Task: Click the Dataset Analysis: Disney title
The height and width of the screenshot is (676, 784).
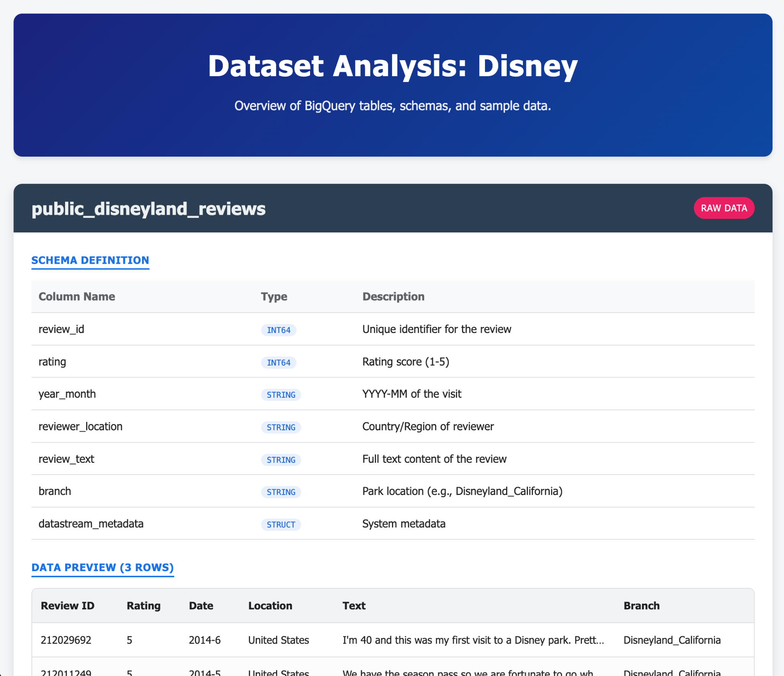Action: point(392,66)
